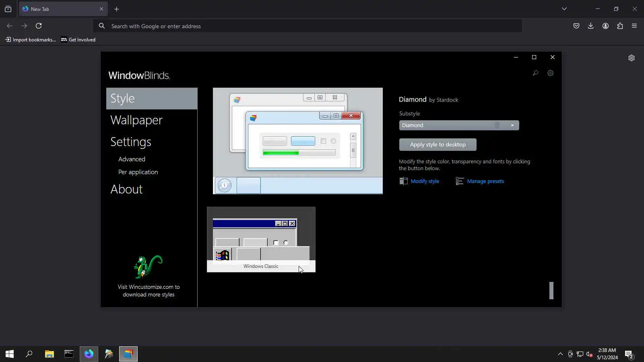This screenshot has width=644, height=362.
Task: Select the Style section in WindowBlinds
Action: (152, 99)
